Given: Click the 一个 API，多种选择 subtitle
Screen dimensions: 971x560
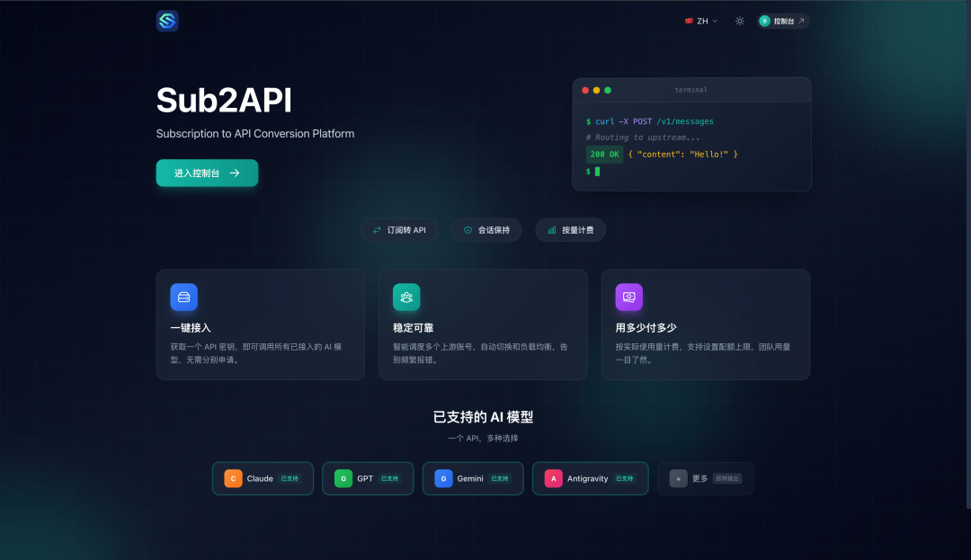Looking at the screenshot, I should [483, 438].
